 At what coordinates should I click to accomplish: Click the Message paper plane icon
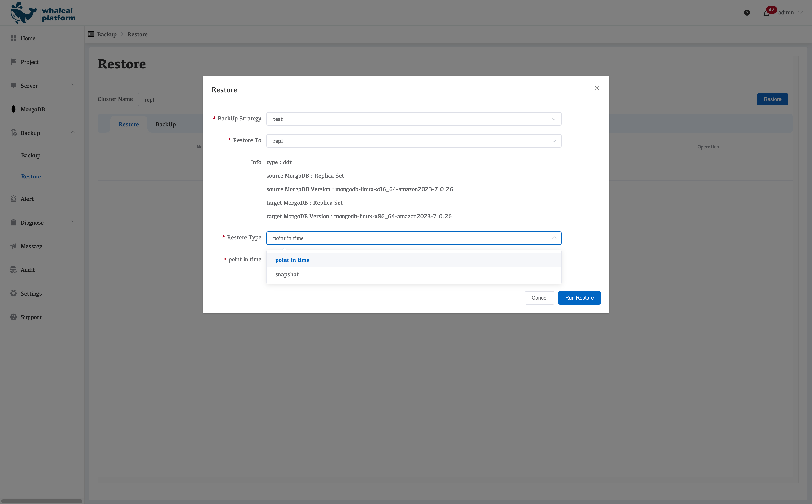tap(13, 246)
